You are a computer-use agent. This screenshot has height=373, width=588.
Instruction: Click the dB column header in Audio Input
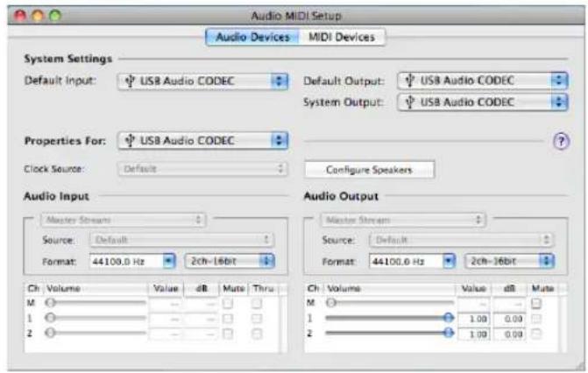click(202, 288)
